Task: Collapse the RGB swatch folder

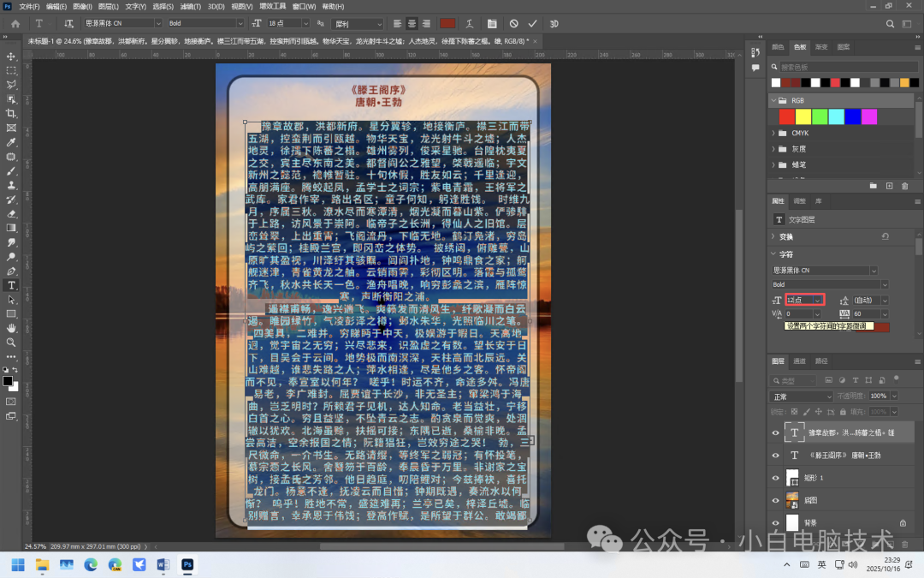Action: pyautogui.click(x=773, y=100)
